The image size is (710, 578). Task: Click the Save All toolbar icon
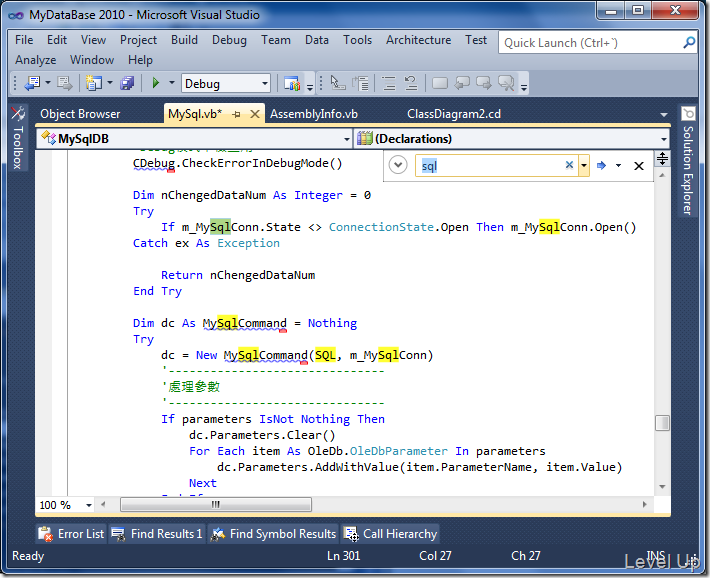click(127, 83)
